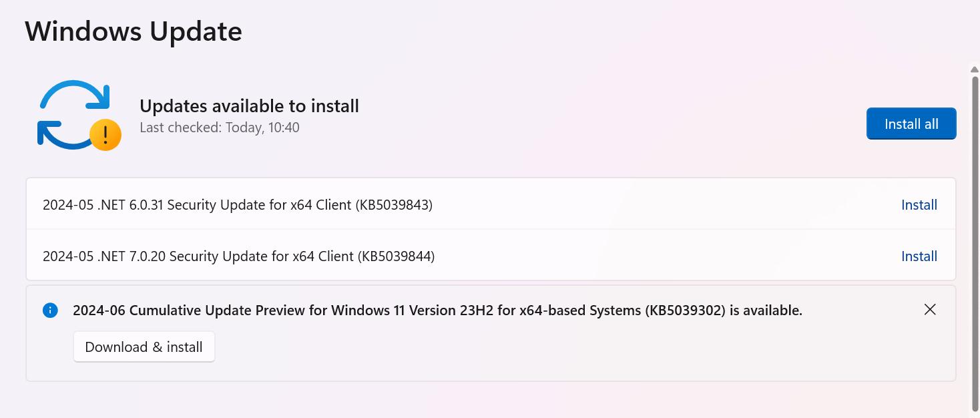Select the info symbol beside the cumulative update
Viewport: 980px width, 418px height.
tap(51, 310)
